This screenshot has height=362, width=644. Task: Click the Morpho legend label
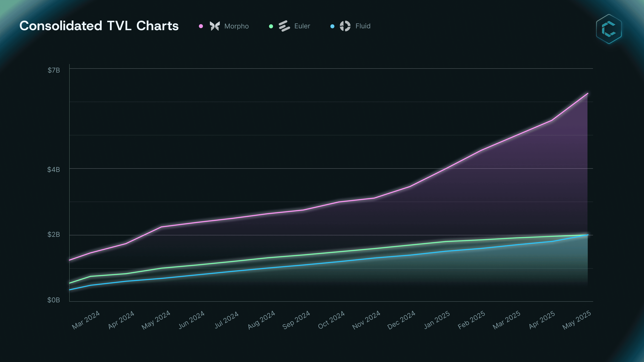(x=236, y=26)
